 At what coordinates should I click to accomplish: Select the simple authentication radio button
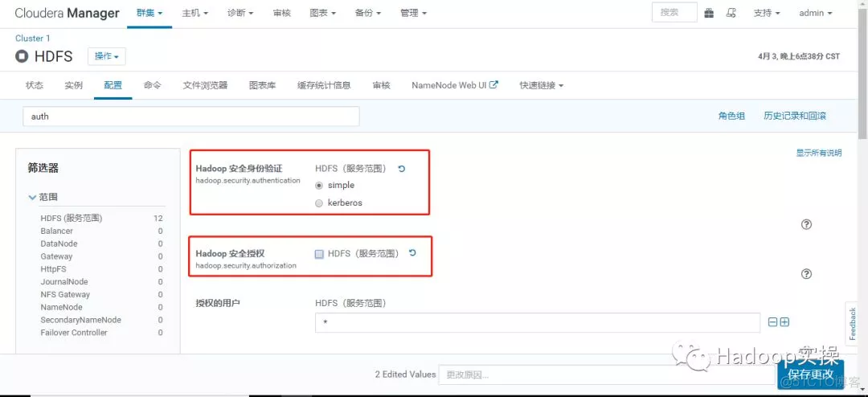tap(319, 186)
